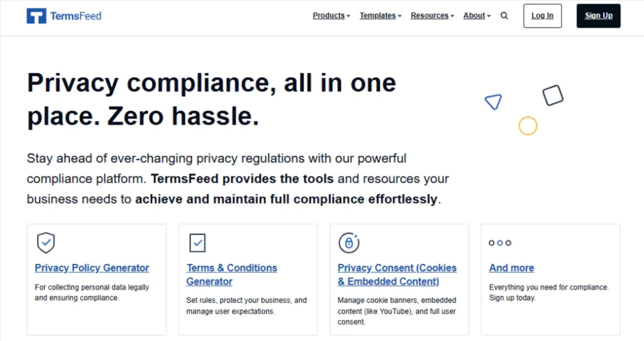This screenshot has width=644, height=341.
Task: Open the Resources dropdown menu
Action: [432, 16]
